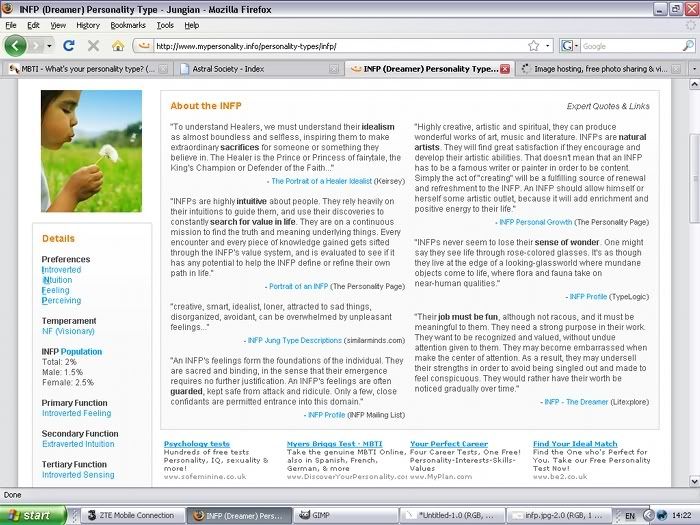Open the Perceiving preference link
This screenshot has height=525, width=700.
coord(61,300)
